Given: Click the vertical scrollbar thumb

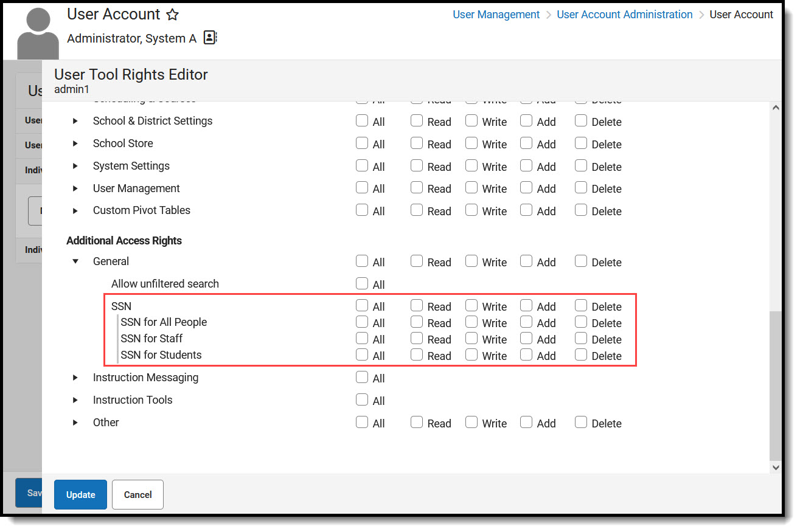Looking at the screenshot, I should click(x=775, y=386).
